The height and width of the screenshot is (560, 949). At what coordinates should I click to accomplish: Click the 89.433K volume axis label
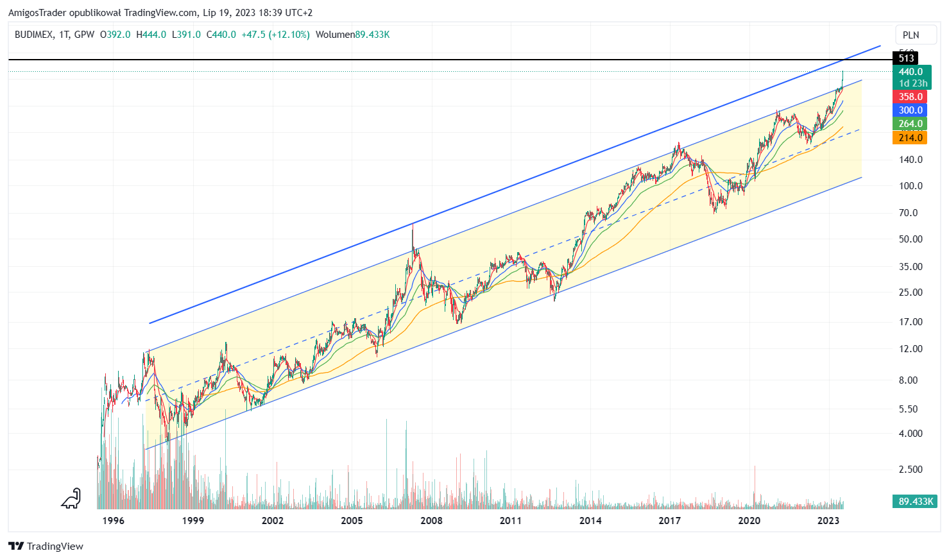click(x=916, y=502)
